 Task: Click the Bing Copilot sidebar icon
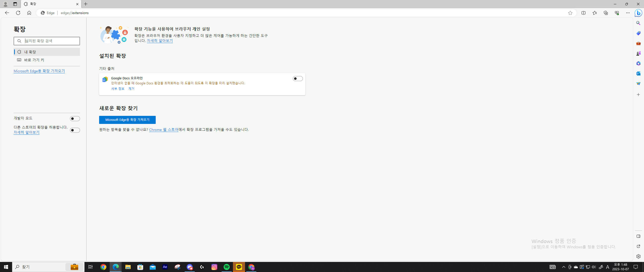point(638,13)
